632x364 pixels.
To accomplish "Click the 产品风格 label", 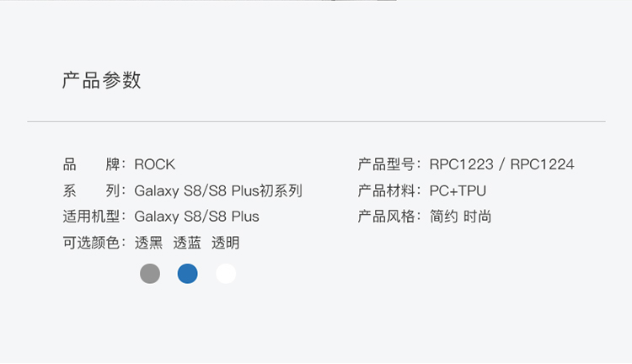I will coord(387,217).
